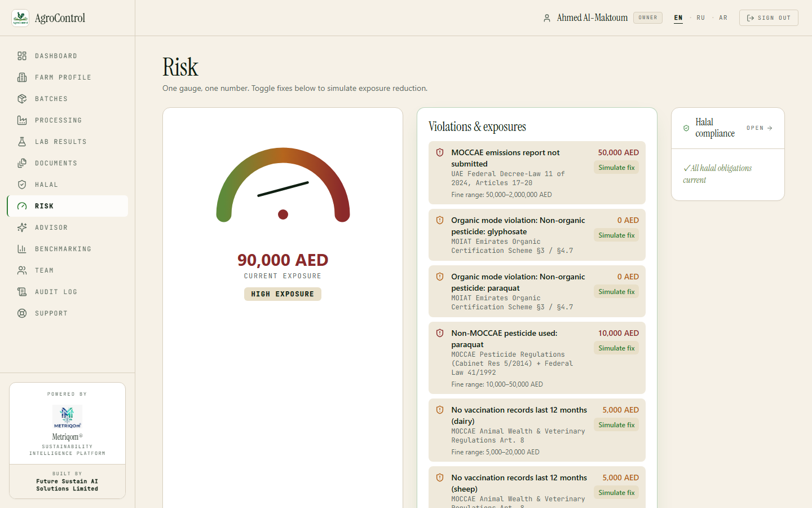This screenshot has width=812, height=508.
Task: Click the shield icon on Halal compliance card
Action: click(x=686, y=128)
